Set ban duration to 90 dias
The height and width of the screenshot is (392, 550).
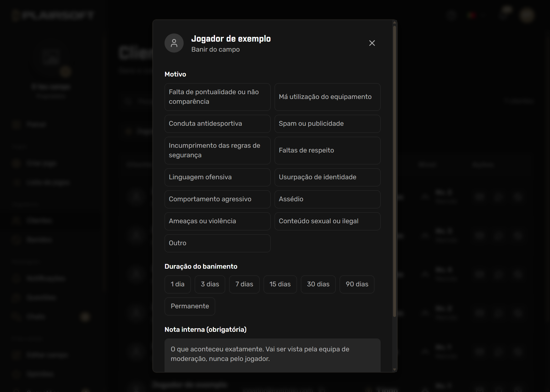[357, 284]
